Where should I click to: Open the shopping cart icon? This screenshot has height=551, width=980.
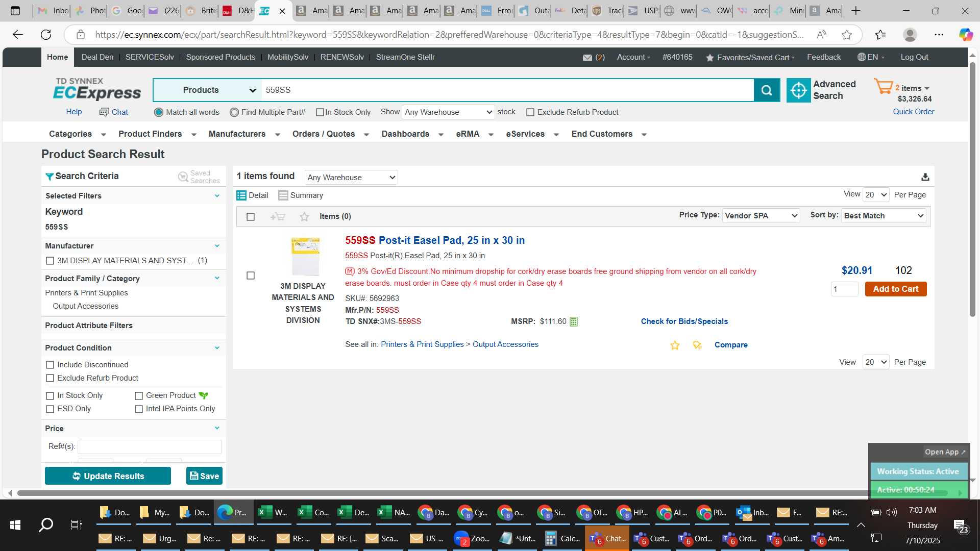point(883,86)
